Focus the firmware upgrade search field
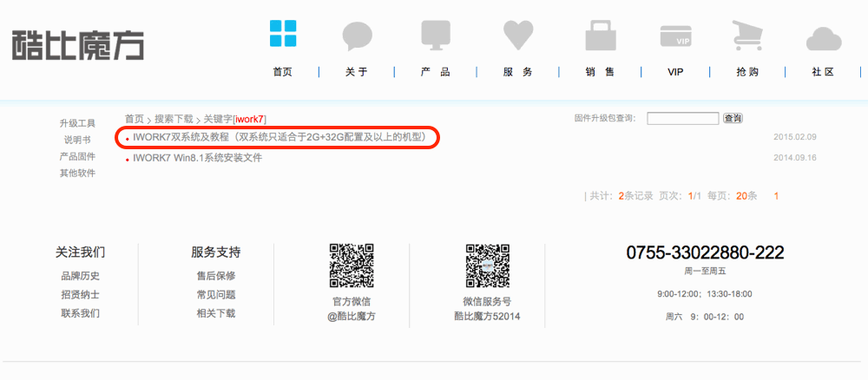The image size is (868, 380). pos(682,118)
